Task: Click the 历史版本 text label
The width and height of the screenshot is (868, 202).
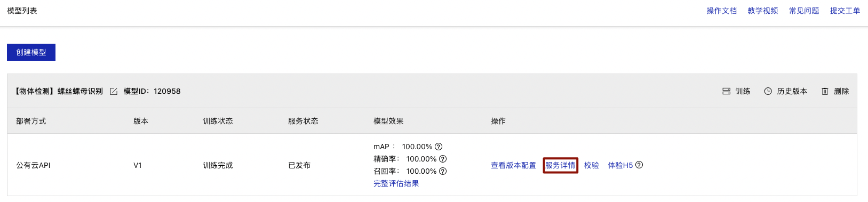Action: [x=792, y=92]
